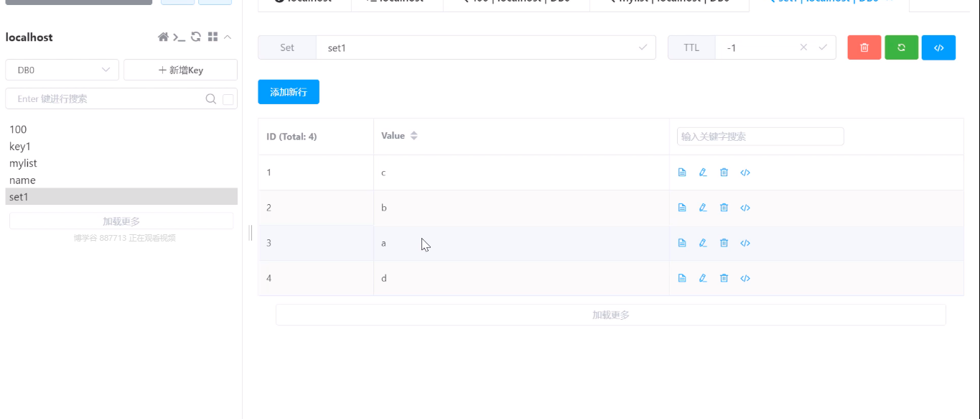The height and width of the screenshot is (419, 980).
Task: Edit the row with value d
Action: click(703, 278)
